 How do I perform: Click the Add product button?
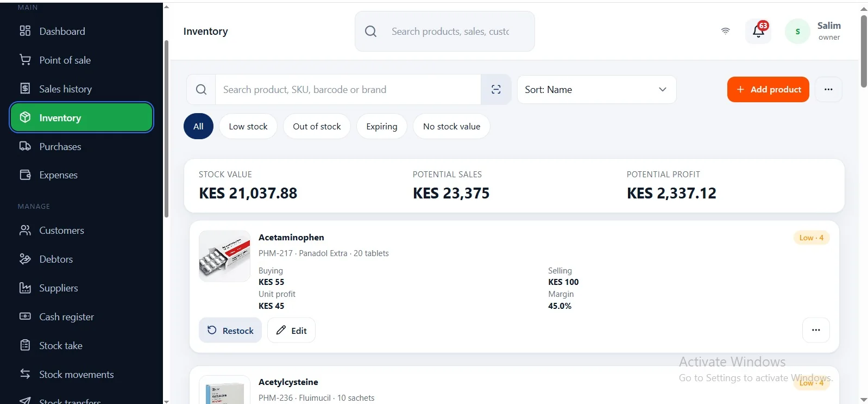click(768, 89)
